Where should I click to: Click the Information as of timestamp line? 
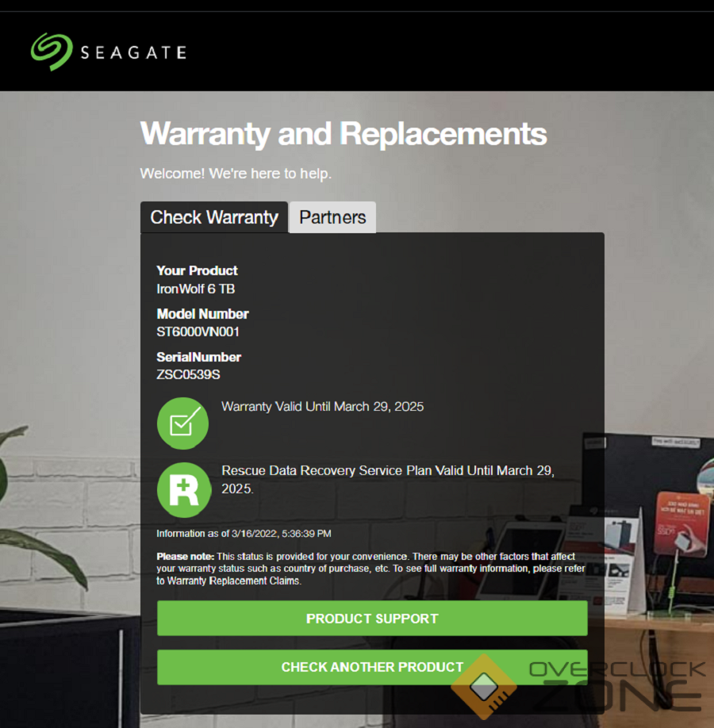pyautogui.click(x=244, y=534)
